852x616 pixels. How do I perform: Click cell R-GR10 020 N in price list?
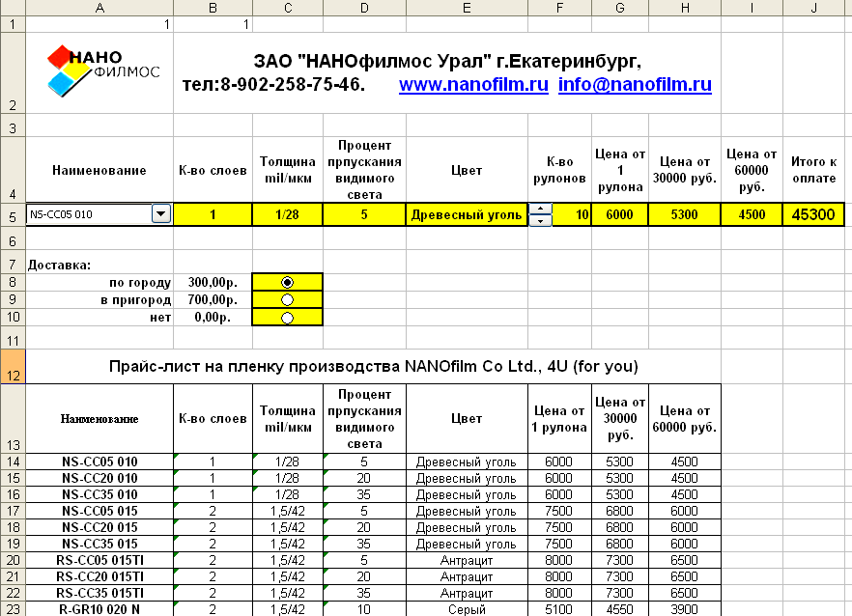coord(99,609)
